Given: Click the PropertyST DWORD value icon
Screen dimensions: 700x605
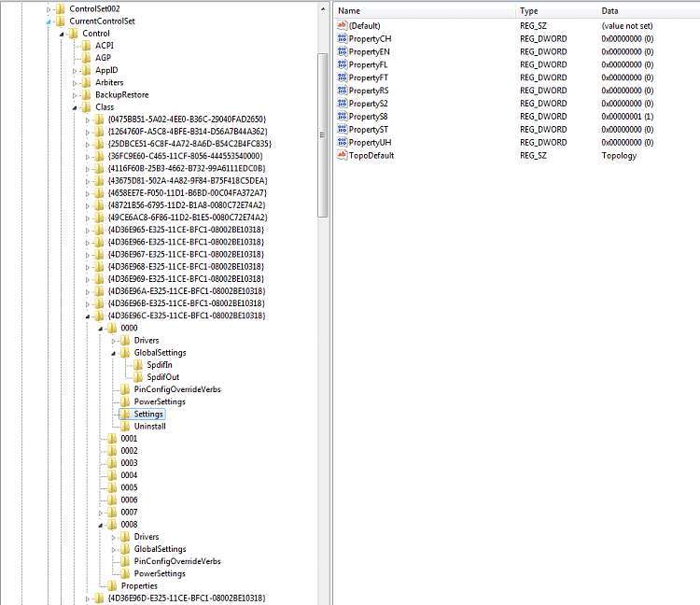Looking at the screenshot, I should point(342,129).
